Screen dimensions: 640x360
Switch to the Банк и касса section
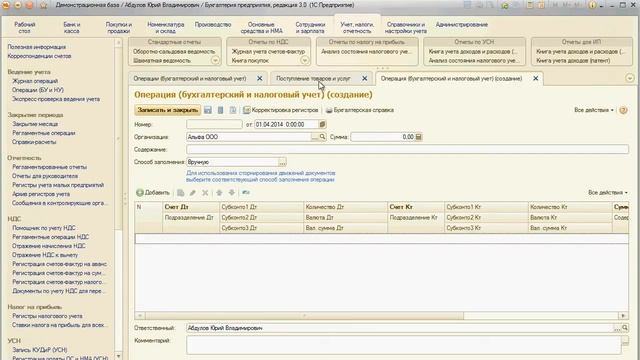click(x=72, y=28)
